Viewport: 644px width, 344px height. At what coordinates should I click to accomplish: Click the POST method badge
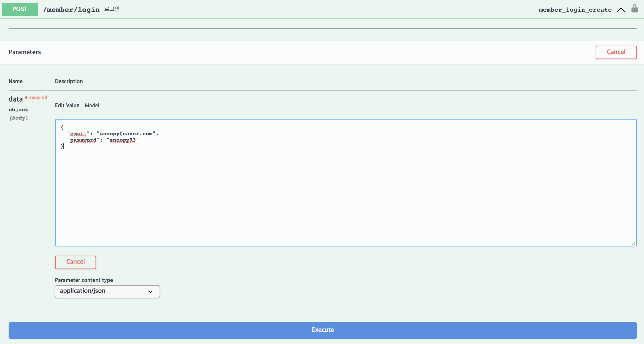pyautogui.click(x=20, y=9)
